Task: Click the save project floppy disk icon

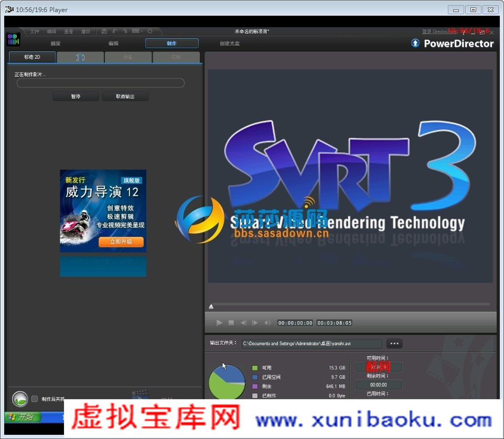Action: [x=104, y=31]
